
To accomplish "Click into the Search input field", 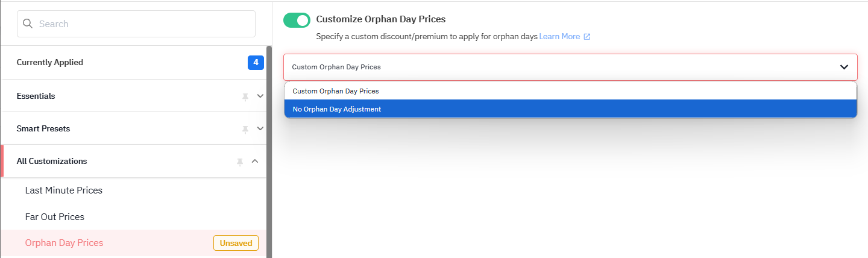I will pyautogui.click(x=136, y=24).
